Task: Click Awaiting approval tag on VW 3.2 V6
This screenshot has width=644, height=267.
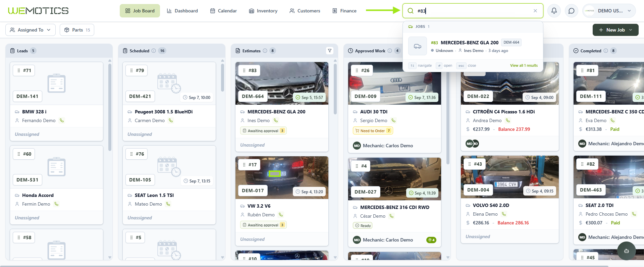Action: tap(263, 225)
